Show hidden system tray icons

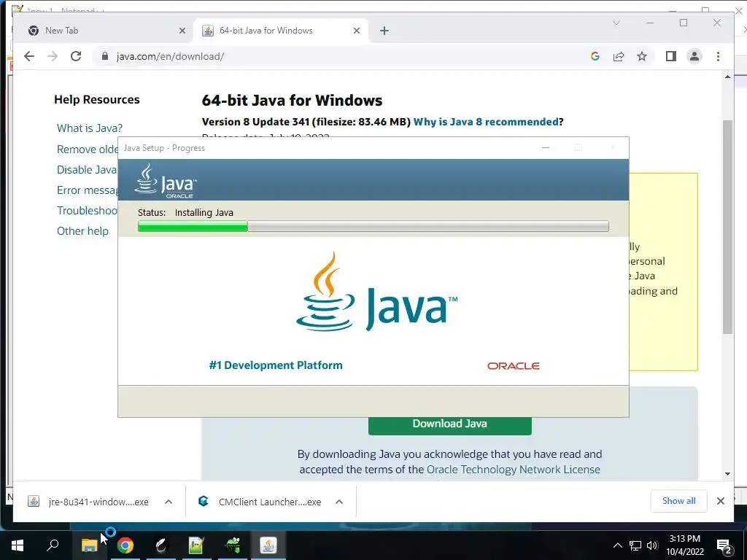click(617, 545)
